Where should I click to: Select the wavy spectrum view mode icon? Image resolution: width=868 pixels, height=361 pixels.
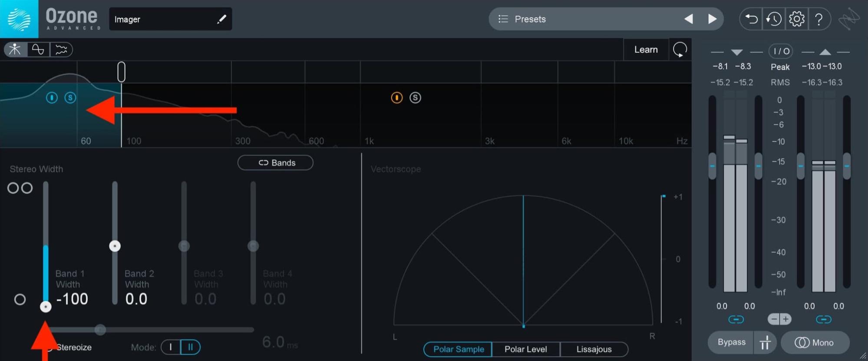(x=61, y=50)
